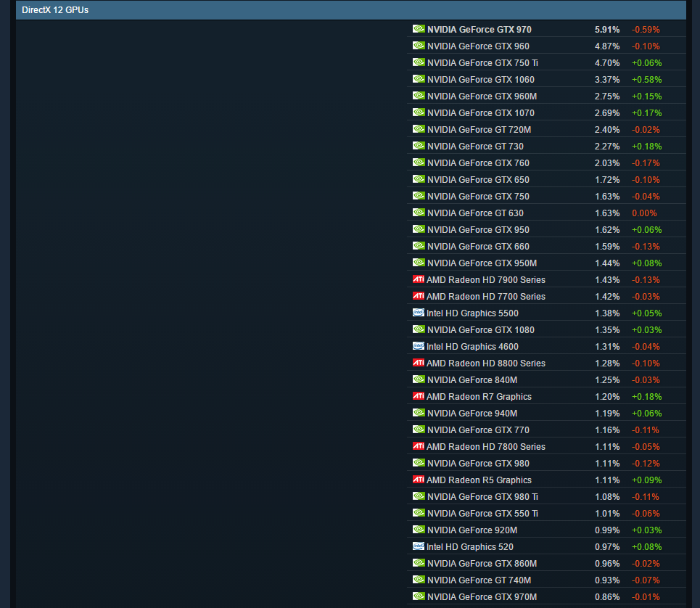The height and width of the screenshot is (608, 700).
Task: Click the NVIDIA logo beside GeForce GTX 970
Action: [x=419, y=29]
